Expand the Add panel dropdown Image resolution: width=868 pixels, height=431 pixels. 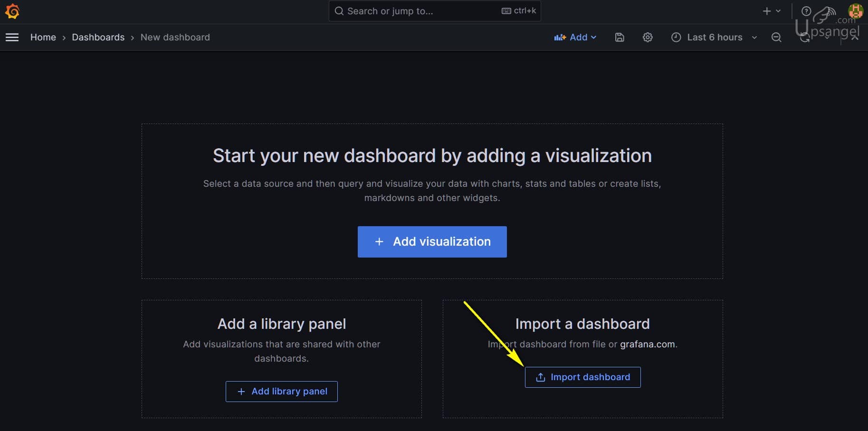[575, 37]
